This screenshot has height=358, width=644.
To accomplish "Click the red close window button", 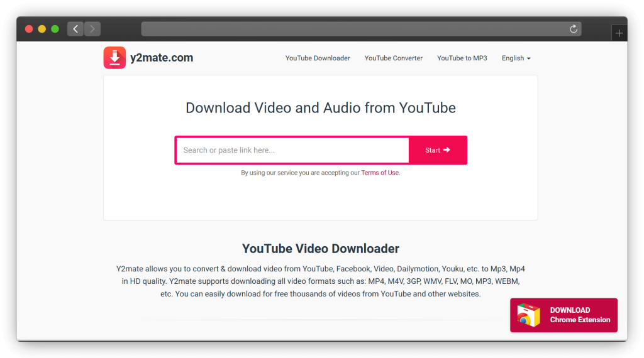I will pos(29,29).
